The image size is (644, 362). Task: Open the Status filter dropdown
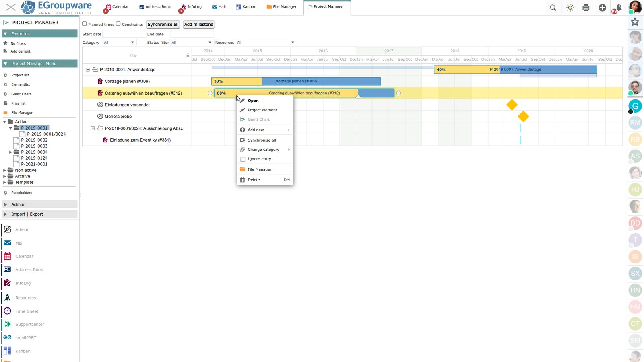coord(191,43)
